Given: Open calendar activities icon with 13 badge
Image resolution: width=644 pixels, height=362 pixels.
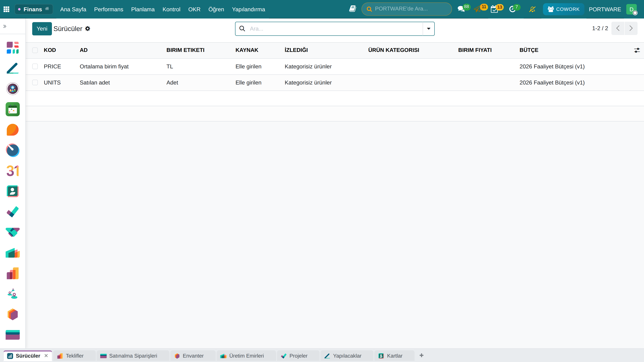Looking at the screenshot, I should [494, 9].
